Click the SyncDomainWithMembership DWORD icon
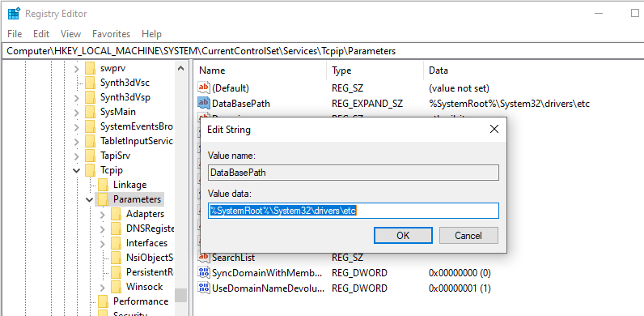This screenshot has width=644, height=316. click(x=204, y=272)
